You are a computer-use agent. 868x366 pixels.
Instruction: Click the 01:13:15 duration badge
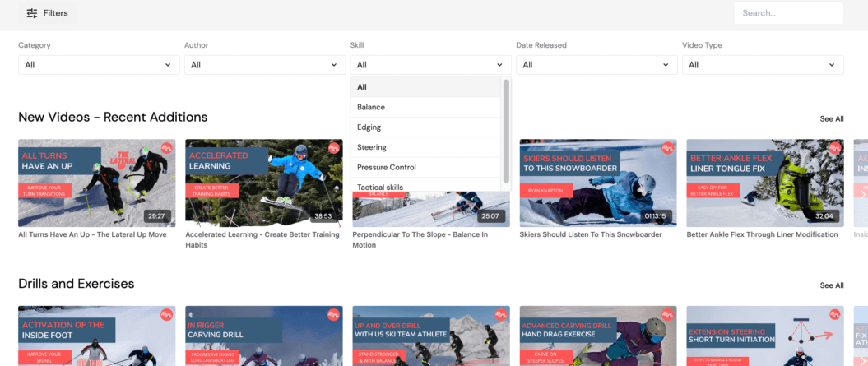pos(655,216)
